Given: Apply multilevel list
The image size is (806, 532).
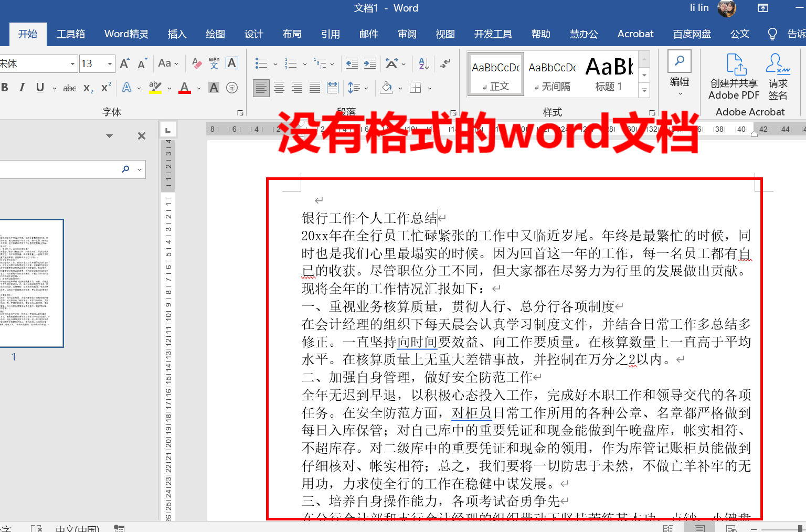Looking at the screenshot, I should [x=320, y=63].
